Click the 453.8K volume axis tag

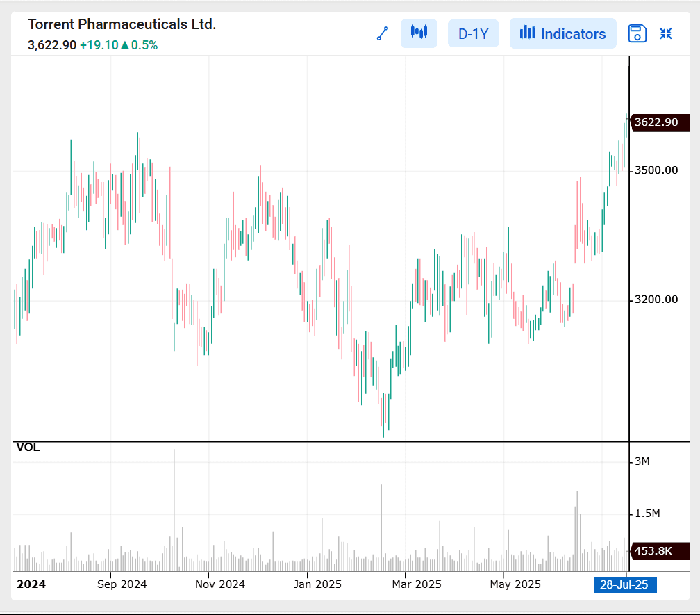point(660,551)
